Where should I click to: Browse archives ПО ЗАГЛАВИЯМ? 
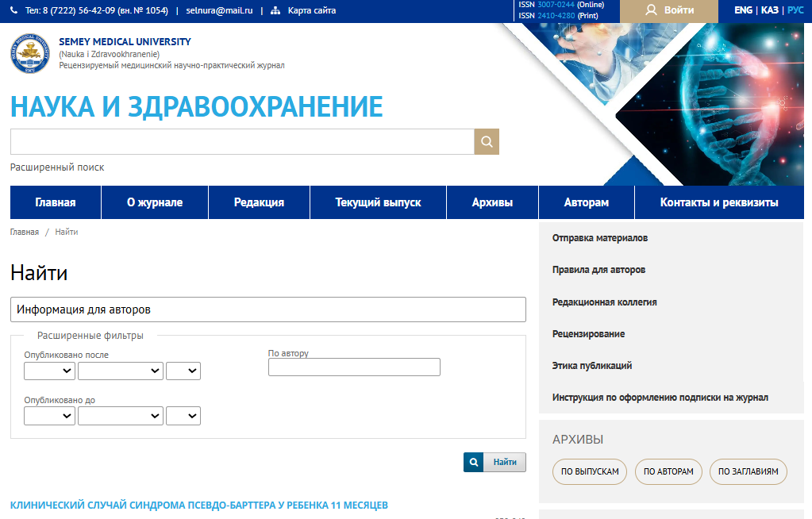(749, 472)
